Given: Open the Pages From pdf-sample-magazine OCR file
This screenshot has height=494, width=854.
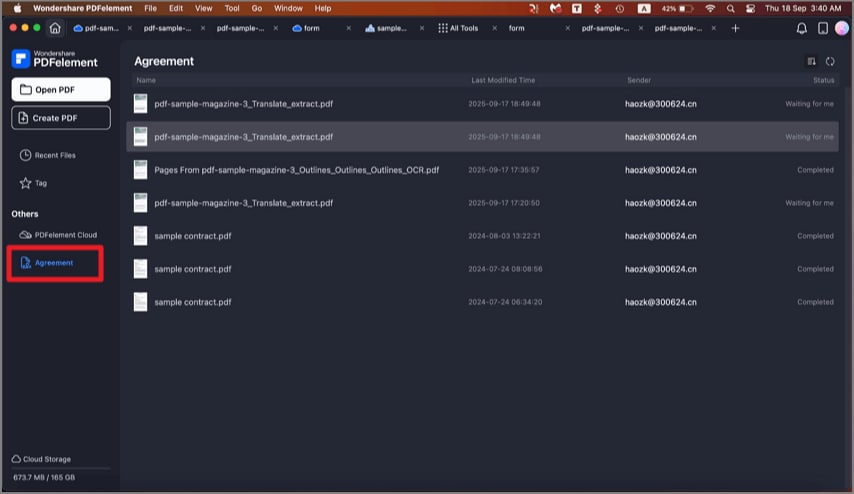Looking at the screenshot, I should [x=296, y=170].
